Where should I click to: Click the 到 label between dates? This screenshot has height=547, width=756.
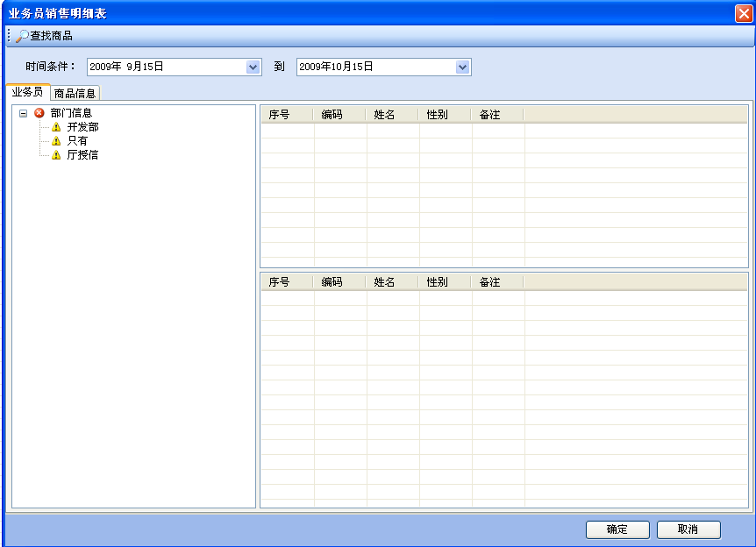279,67
